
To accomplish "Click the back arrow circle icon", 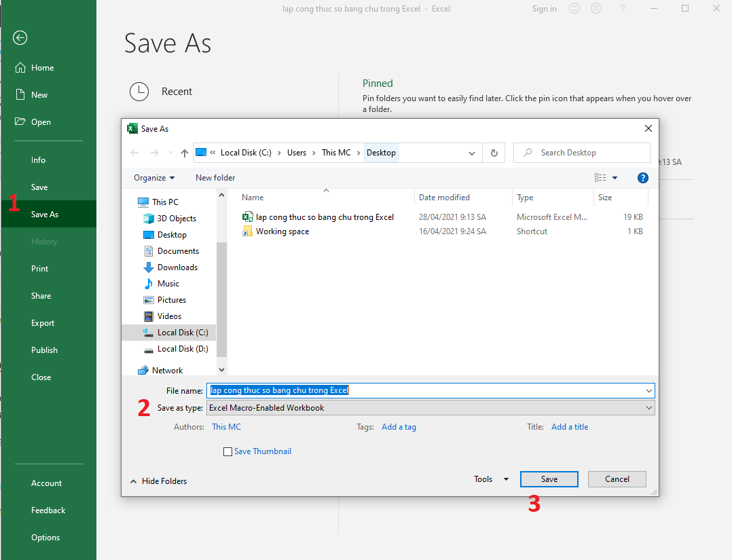I will pos(20,38).
